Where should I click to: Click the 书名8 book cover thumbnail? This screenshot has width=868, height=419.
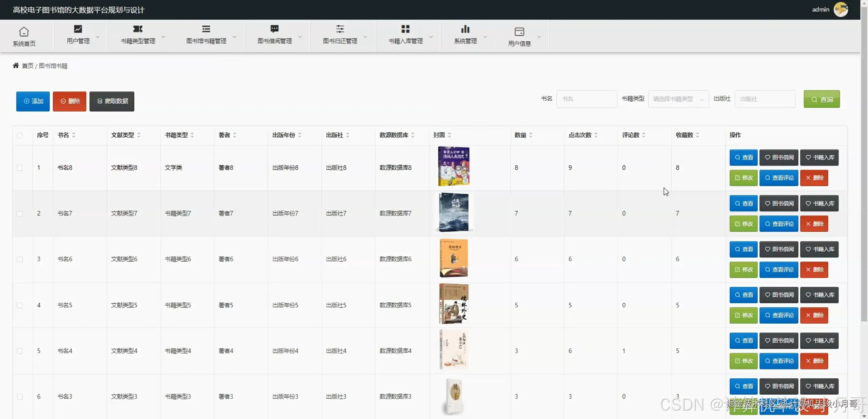coord(454,166)
